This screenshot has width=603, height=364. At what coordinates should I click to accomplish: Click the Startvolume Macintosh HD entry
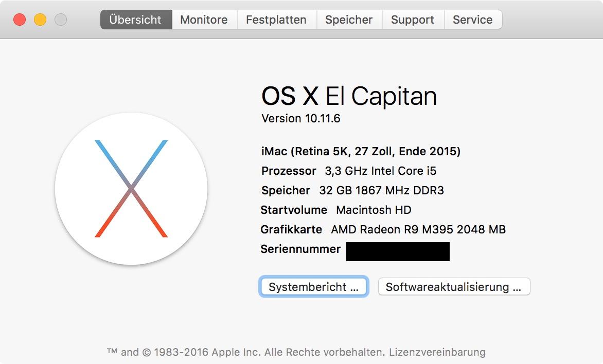[336, 210]
